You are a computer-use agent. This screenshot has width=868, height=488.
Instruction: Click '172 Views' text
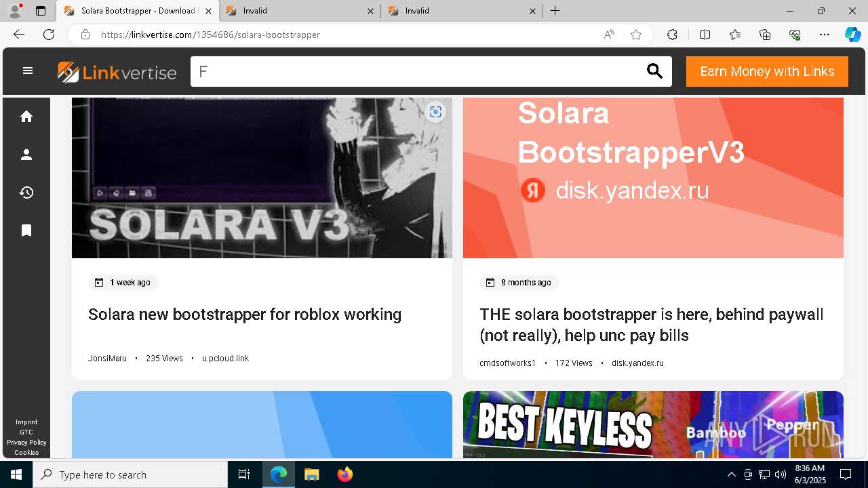[574, 363]
